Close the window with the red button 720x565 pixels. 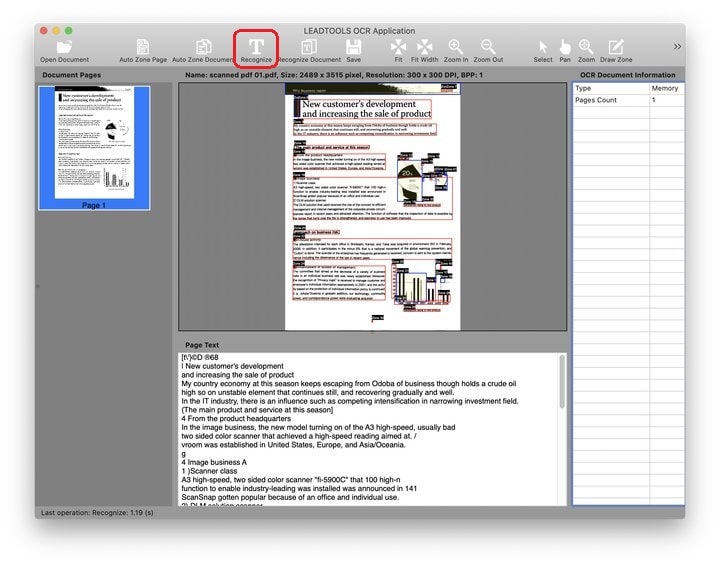[44, 31]
